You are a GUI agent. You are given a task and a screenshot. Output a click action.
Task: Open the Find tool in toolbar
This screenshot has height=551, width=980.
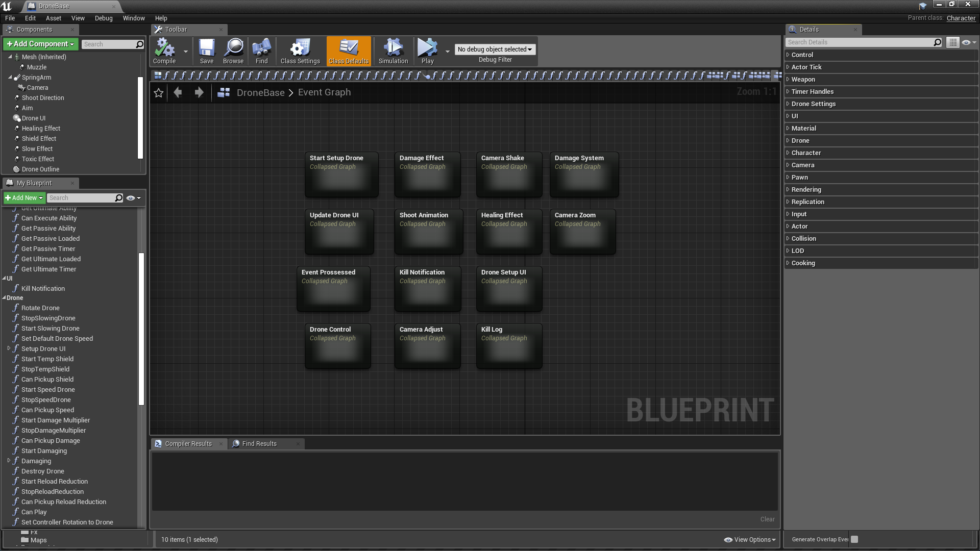tap(261, 51)
